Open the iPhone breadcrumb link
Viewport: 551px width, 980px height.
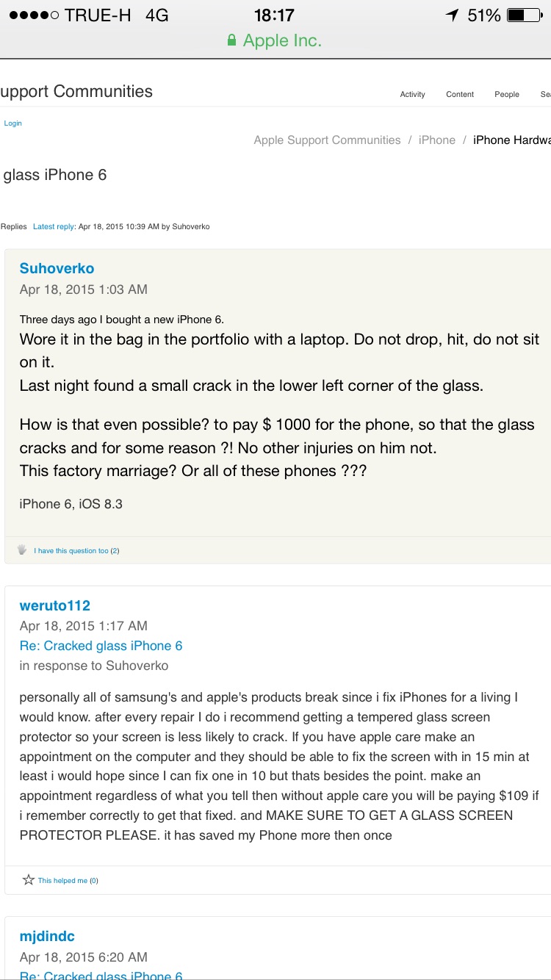(437, 140)
